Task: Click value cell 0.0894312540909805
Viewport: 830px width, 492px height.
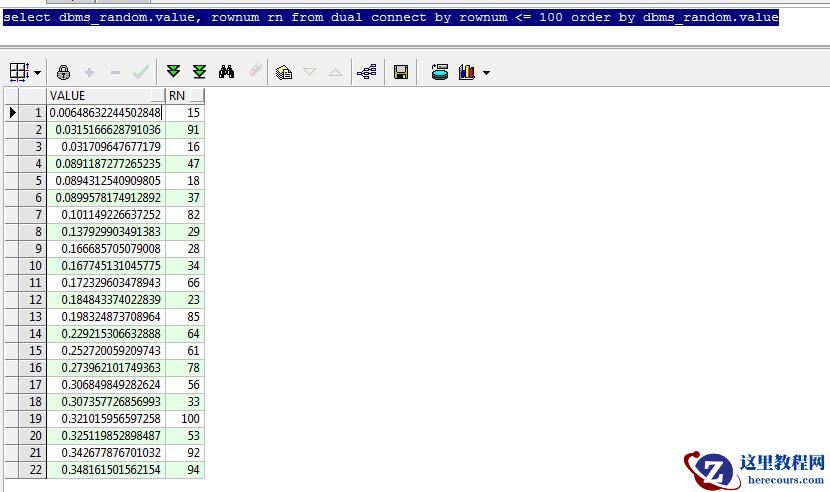Action: tap(106, 181)
